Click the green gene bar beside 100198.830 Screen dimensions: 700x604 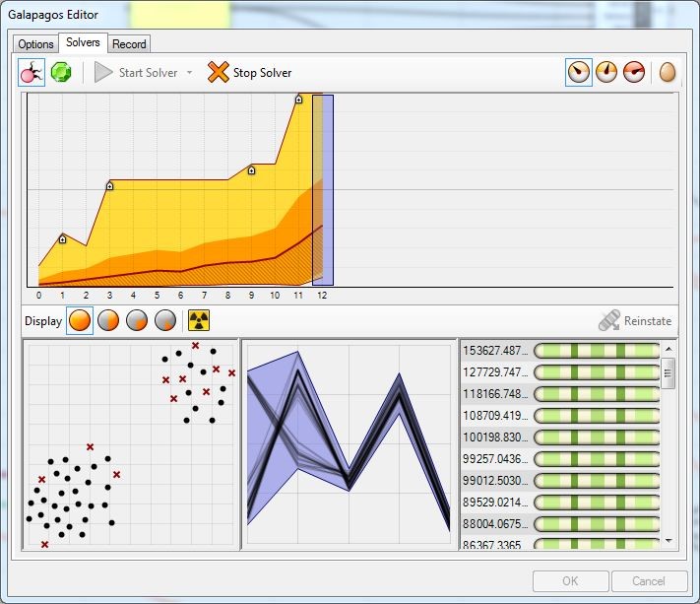click(597, 436)
